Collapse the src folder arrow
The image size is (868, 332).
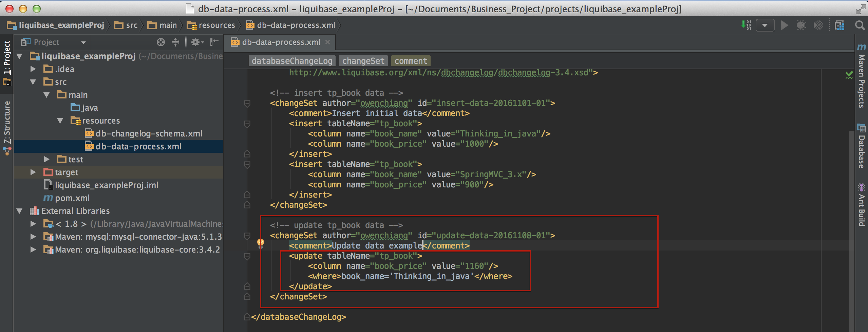click(33, 82)
